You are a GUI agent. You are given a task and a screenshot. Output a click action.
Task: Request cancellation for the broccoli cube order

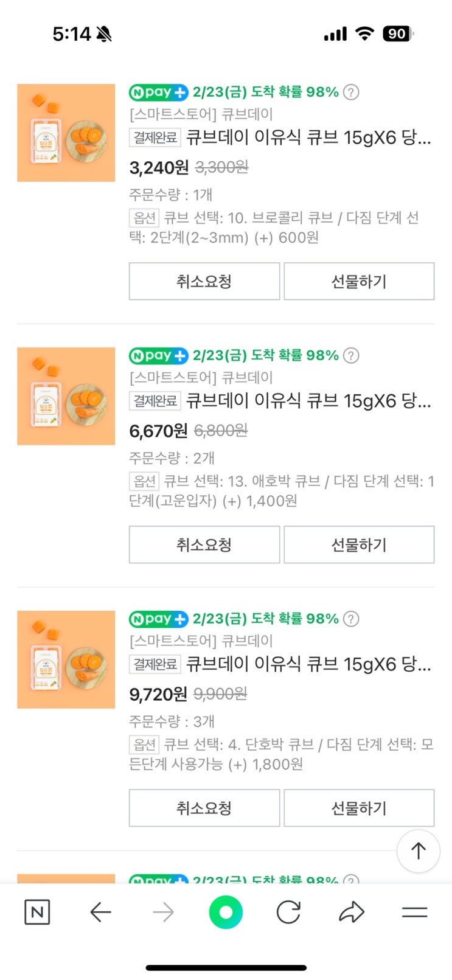tap(204, 282)
